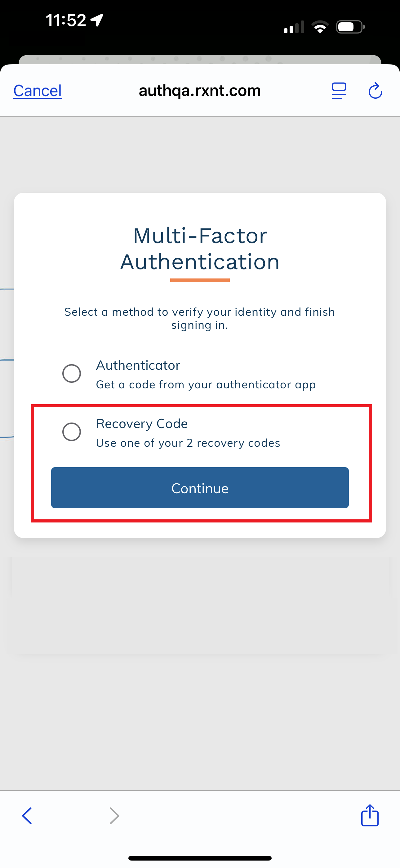Tap the authqa.rxnt.com address title
The width and height of the screenshot is (400, 868).
pyautogui.click(x=200, y=91)
